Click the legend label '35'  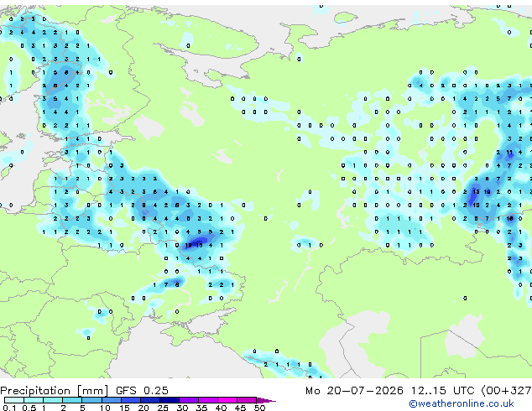point(201,408)
